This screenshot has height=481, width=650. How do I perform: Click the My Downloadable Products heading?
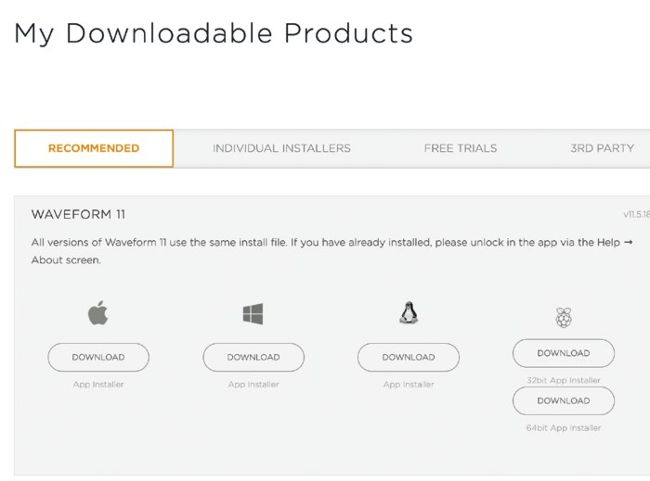pos(213,33)
